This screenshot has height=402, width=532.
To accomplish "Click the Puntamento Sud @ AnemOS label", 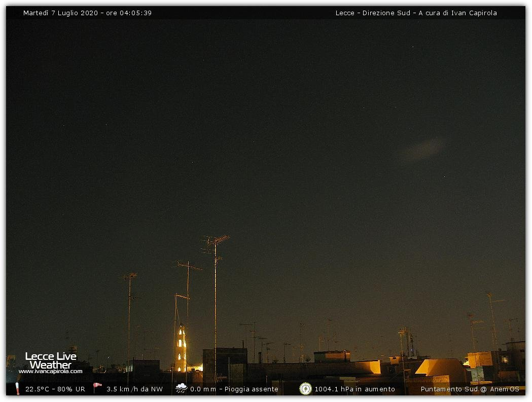I will pos(470,389).
